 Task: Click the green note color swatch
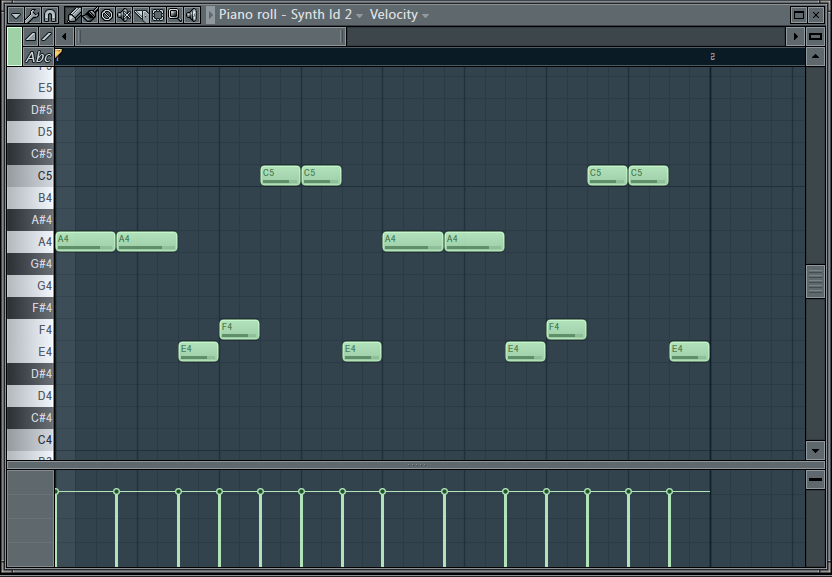15,46
